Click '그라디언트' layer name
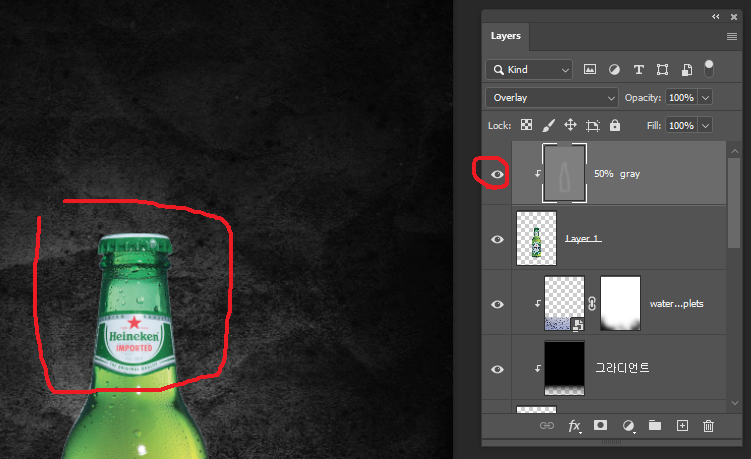The width and height of the screenshot is (751, 459). (x=622, y=368)
